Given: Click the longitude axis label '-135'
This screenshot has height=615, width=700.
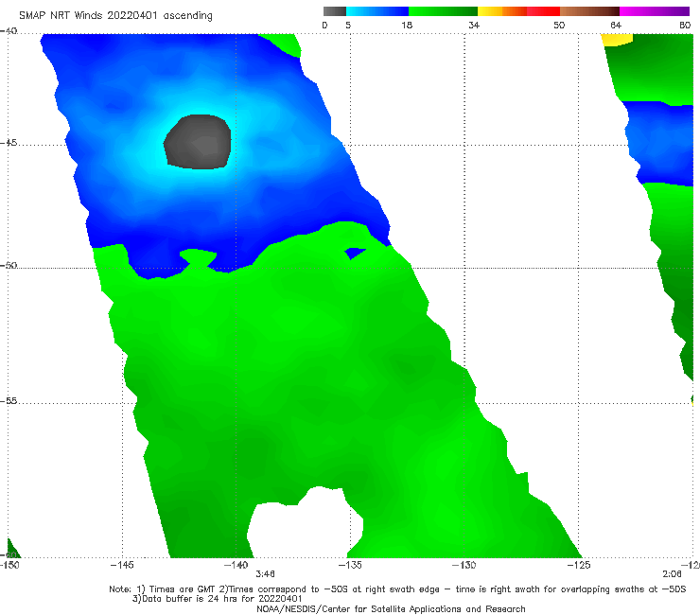Looking at the screenshot, I should coord(350,565).
